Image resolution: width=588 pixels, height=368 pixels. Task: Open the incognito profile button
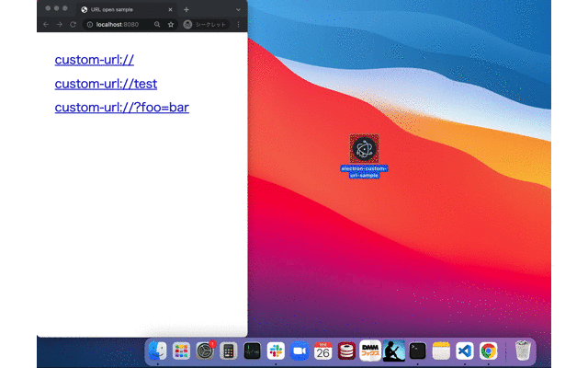205,25
